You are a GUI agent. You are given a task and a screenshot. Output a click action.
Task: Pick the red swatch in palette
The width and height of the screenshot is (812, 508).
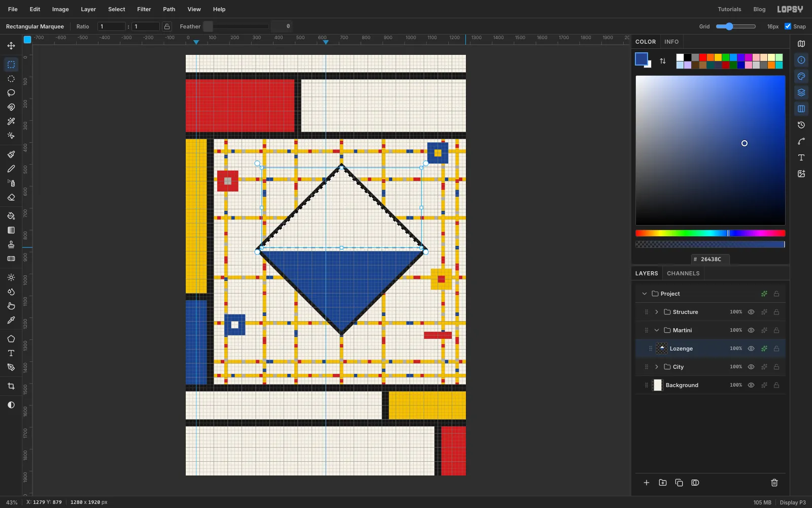(x=702, y=57)
